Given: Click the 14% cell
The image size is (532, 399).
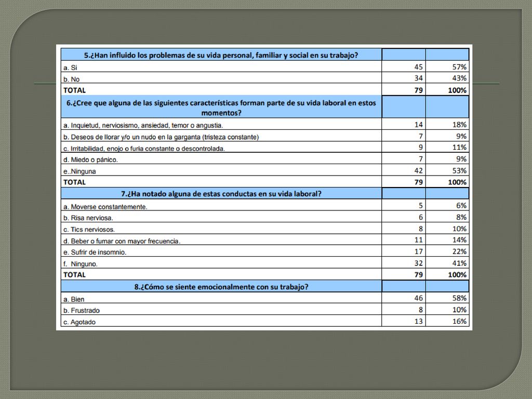Looking at the screenshot, I should [x=459, y=240].
